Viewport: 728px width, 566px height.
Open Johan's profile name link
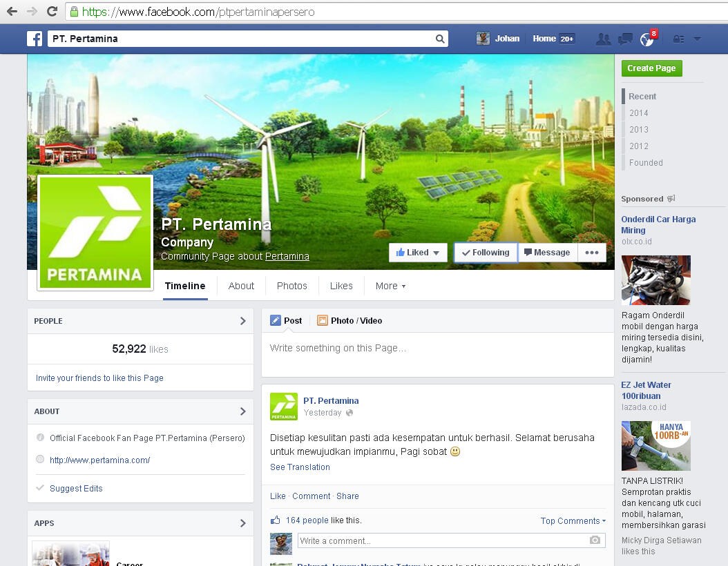[x=507, y=39]
